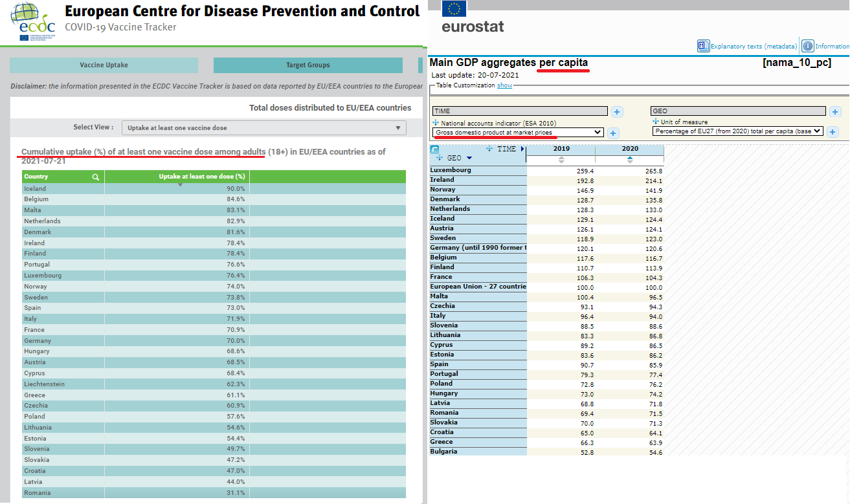This screenshot has width=850, height=504.
Task: Open Gross domestic product indicator dropdown
Action: click(x=519, y=132)
